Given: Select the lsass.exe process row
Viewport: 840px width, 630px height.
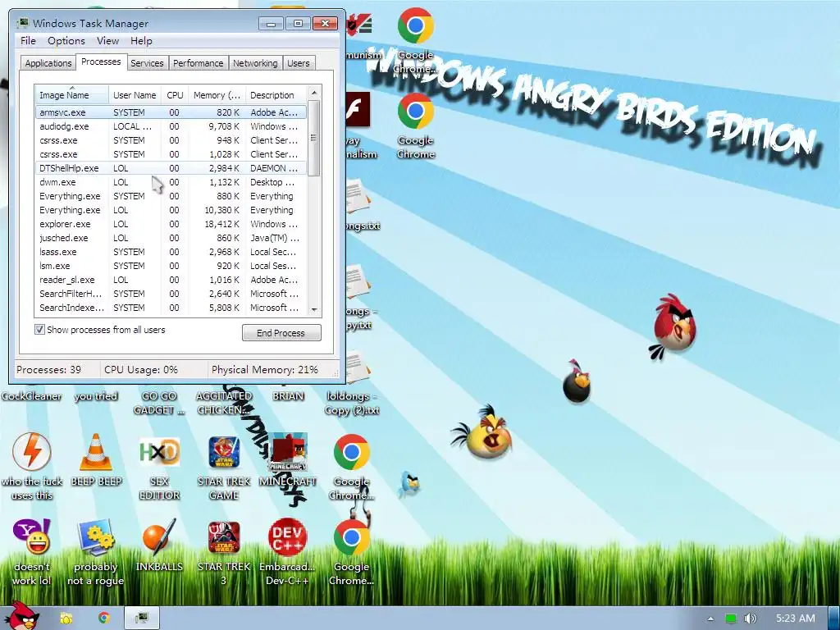Looking at the screenshot, I should tap(171, 252).
